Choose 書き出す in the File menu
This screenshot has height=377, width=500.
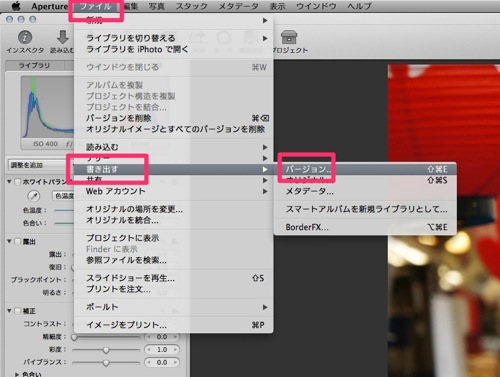[173, 169]
